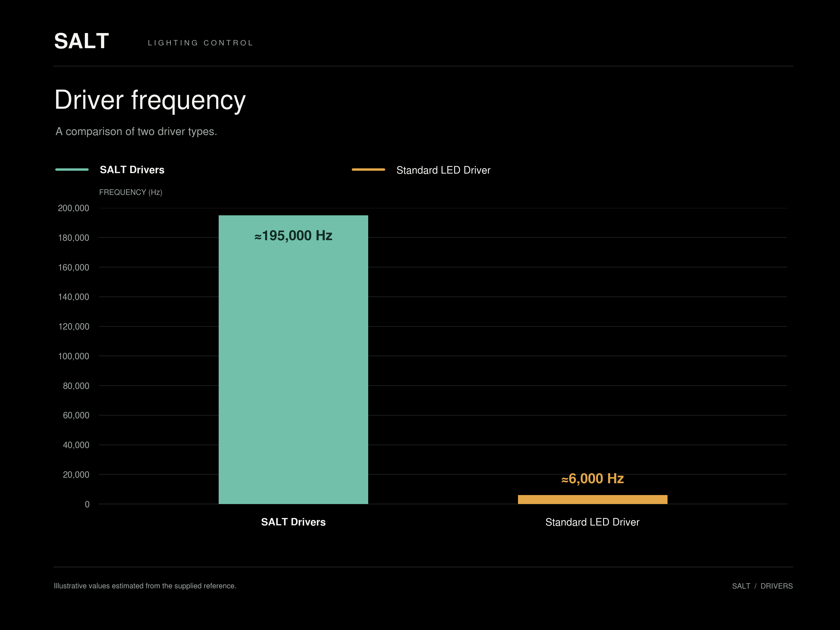The width and height of the screenshot is (840, 630).
Task: Select the SALT Drivers legend label
Action: (132, 170)
